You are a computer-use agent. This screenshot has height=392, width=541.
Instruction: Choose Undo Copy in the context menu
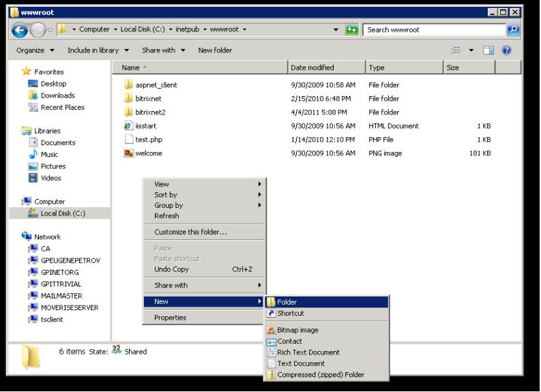click(x=204, y=269)
